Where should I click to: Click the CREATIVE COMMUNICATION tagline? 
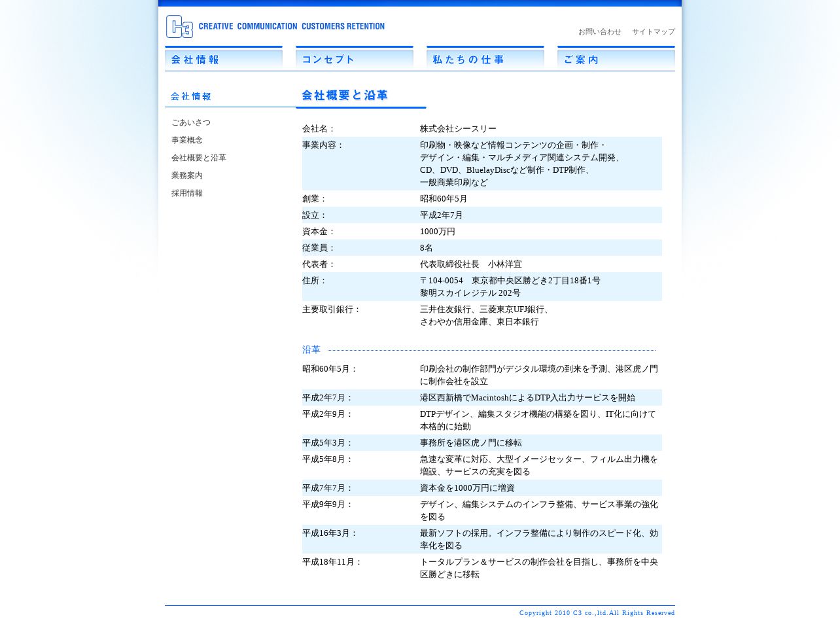tap(292, 26)
